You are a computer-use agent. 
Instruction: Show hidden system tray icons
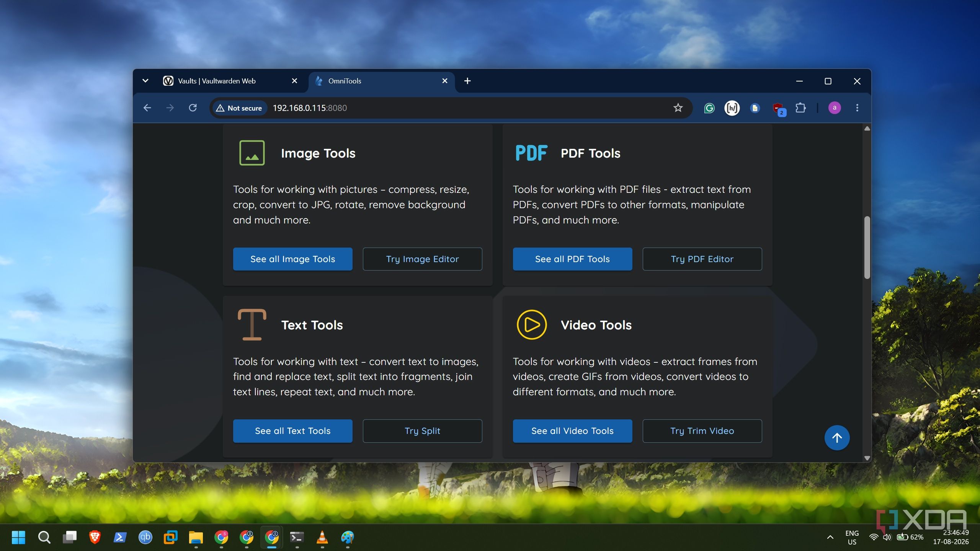tap(830, 537)
